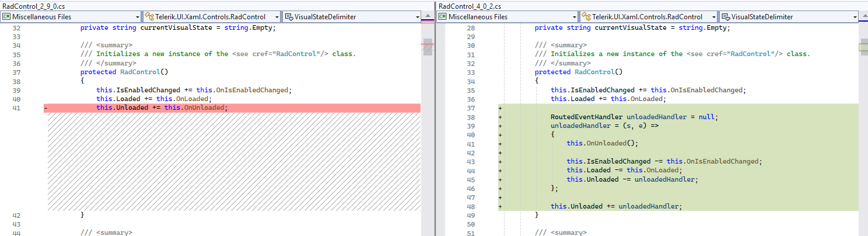
Task: Click the field icon beside right VisualStateDelimiter
Action: [x=725, y=17]
